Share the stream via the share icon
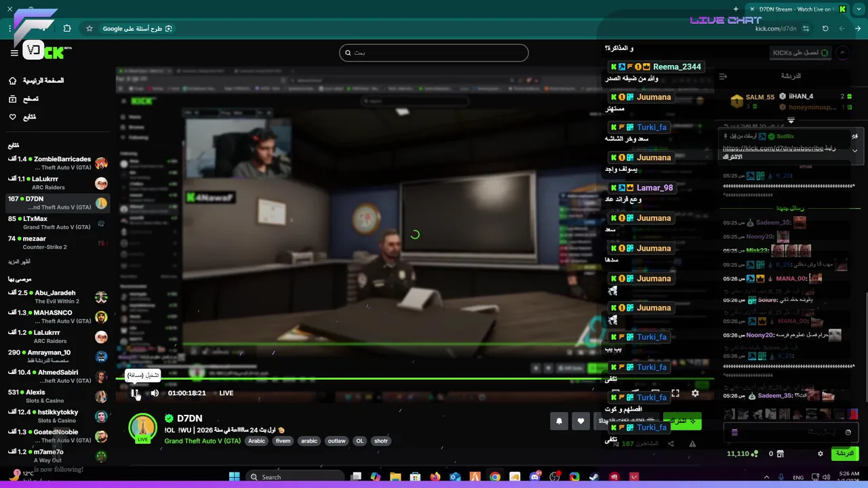The width and height of the screenshot is (868, 488). tap(671, 444)
